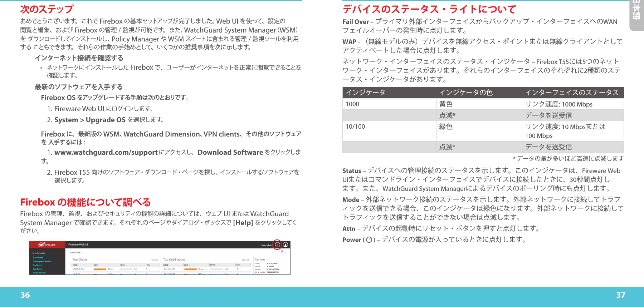Click the HITS column header in Top Destinations

coord(238,265)
